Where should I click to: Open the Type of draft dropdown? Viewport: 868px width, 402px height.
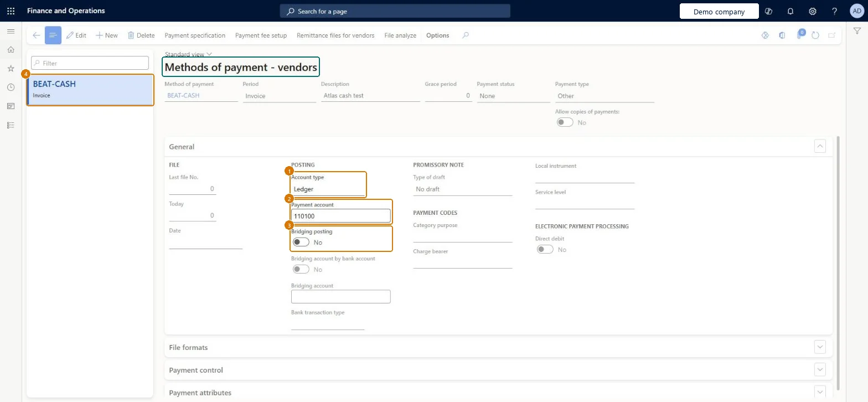(462, 189)
